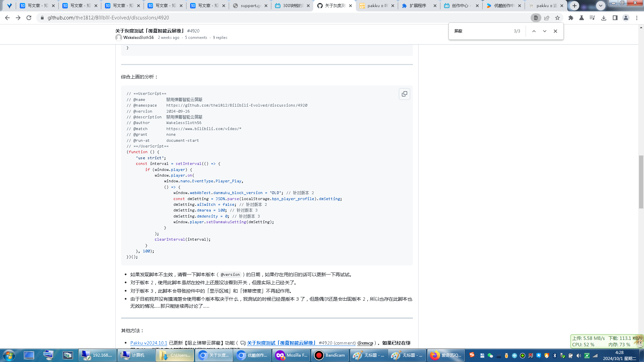Image resolution: width=644 pixels, height=362 pixels.
Task: Toggle the browser side panel icon
Action: point(615,18)
